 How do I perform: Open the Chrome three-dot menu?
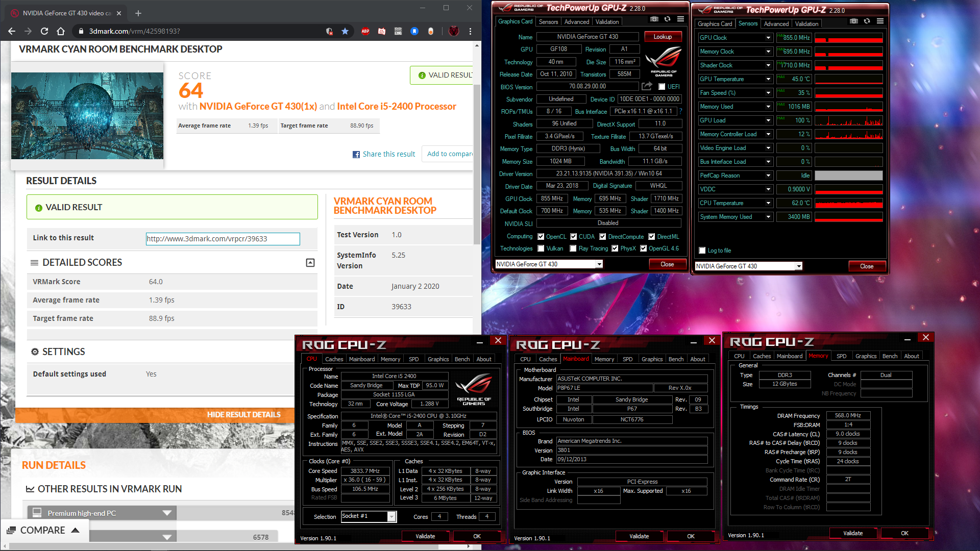click(x=470, y=31)
